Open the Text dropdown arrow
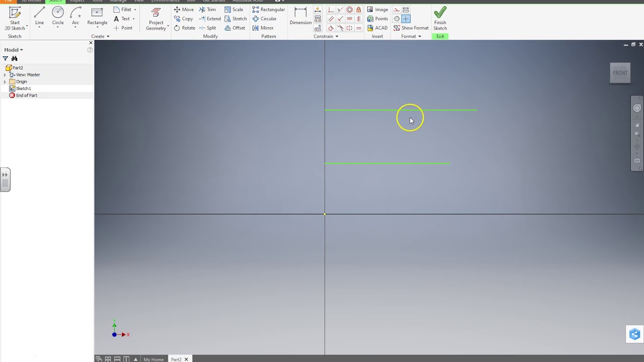The image size is (644, 362). coord(133,19)
